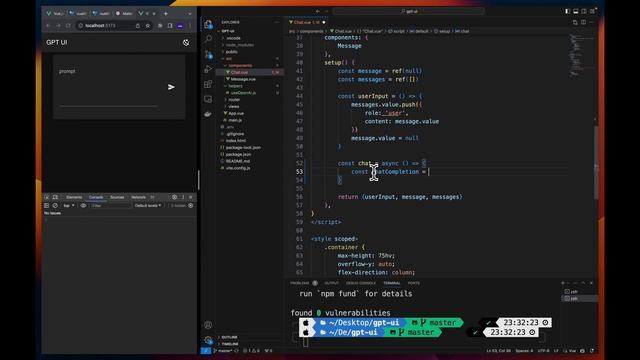Open the Default levels dropdown
640x360 pixels.
pos(148,206)
